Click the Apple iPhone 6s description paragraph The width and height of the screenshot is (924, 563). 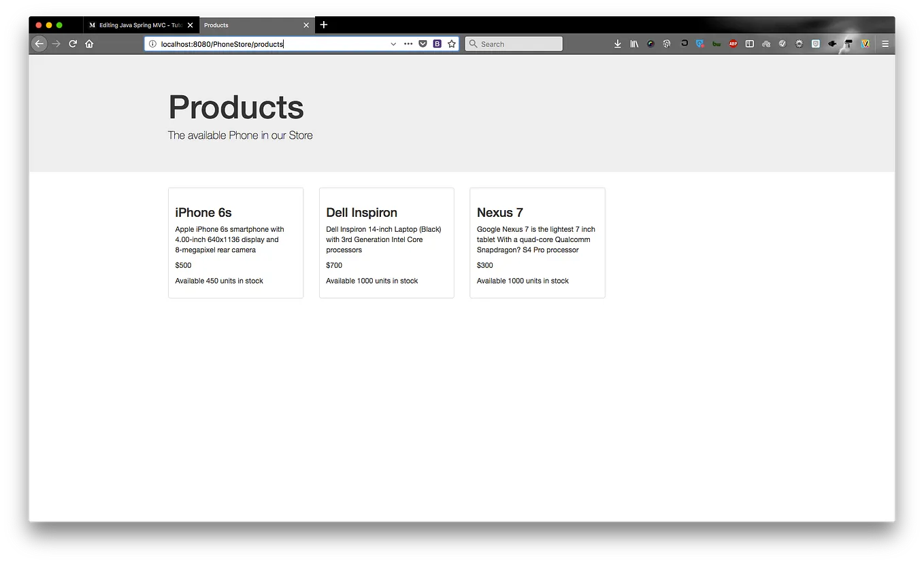(x=230, y=239)
